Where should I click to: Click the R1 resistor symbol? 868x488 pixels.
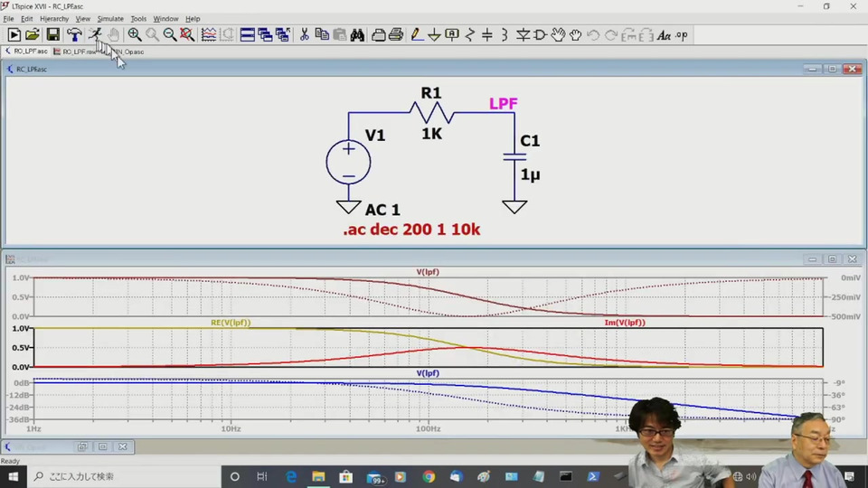tap(432, 112)
